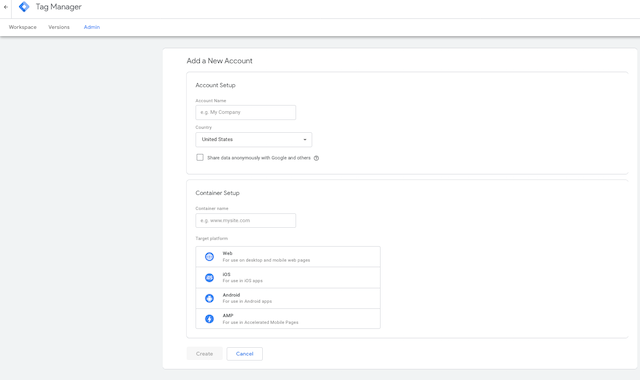
Task: Click the Android platform icon
Action: coord(209,298)
